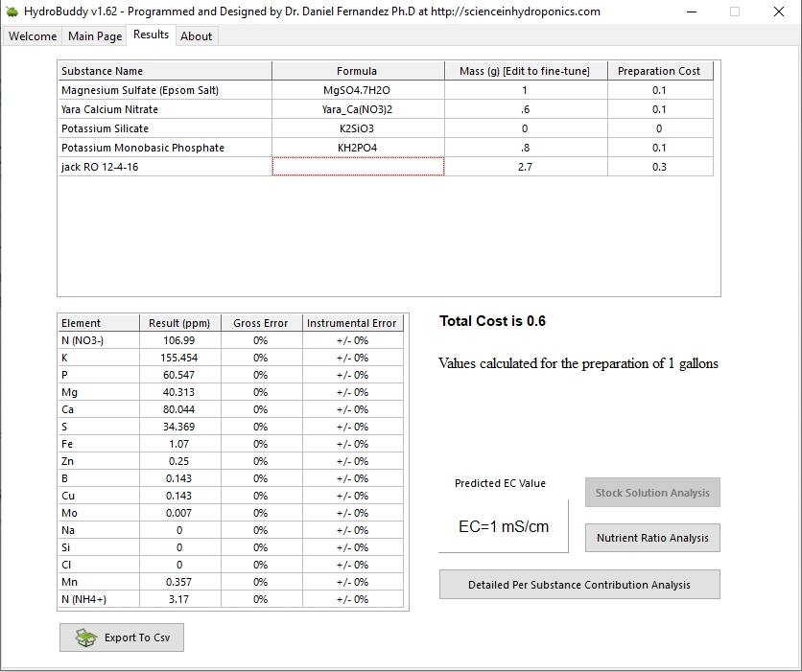The height and width of the screenshot is (672, 802).
Task: Click the Preparation Cost column header
Action: pyautogui.click(x=660, y=71)
